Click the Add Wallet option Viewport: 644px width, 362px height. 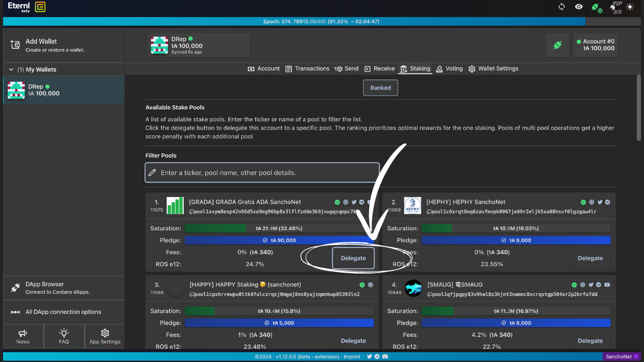63,45
